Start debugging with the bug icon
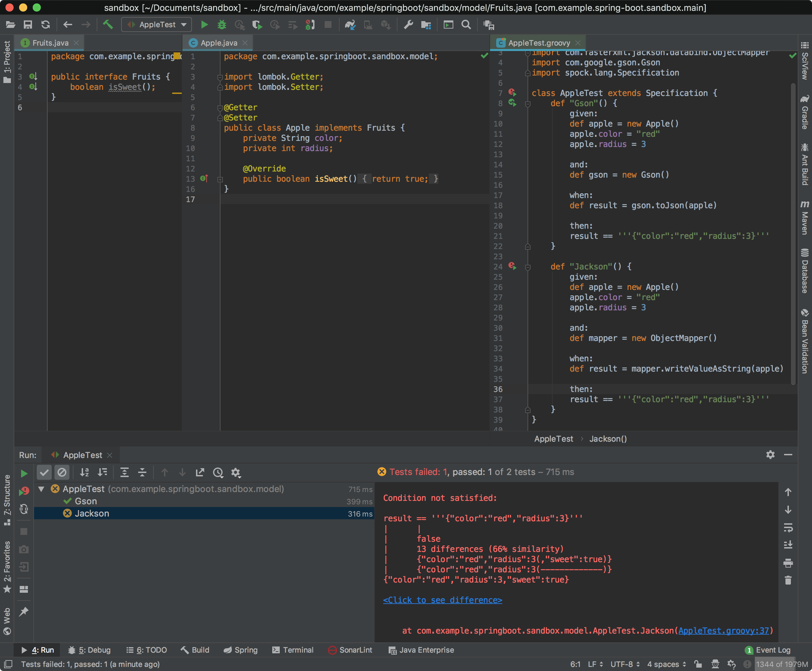The height and width of the screenshot is (671, 812). (x=222, y=25)
